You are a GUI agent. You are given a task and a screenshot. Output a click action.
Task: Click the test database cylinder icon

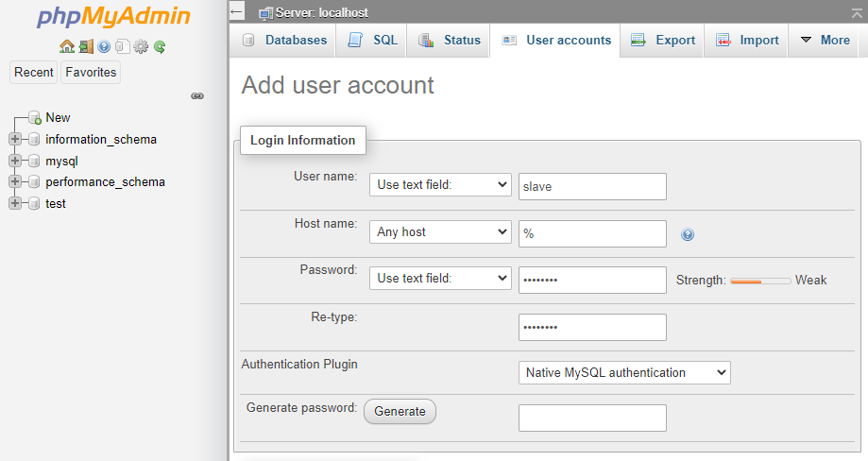(x=34, y=203)
